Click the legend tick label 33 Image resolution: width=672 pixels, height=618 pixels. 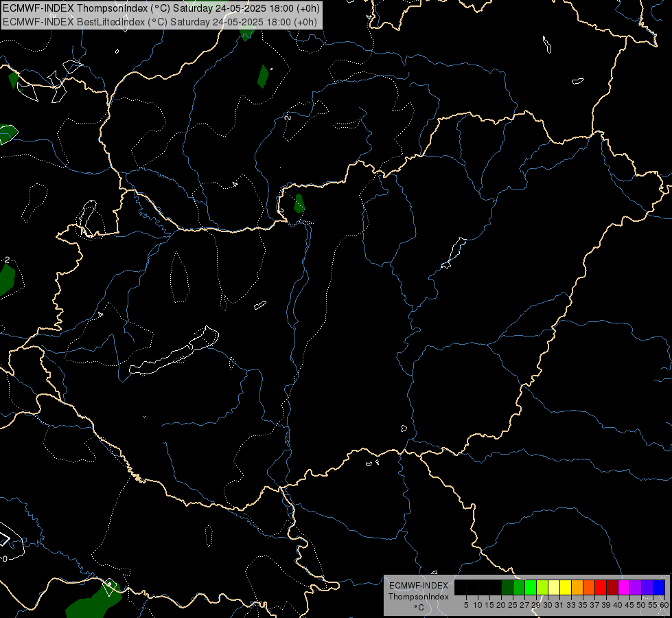click(x=571, y=605)
